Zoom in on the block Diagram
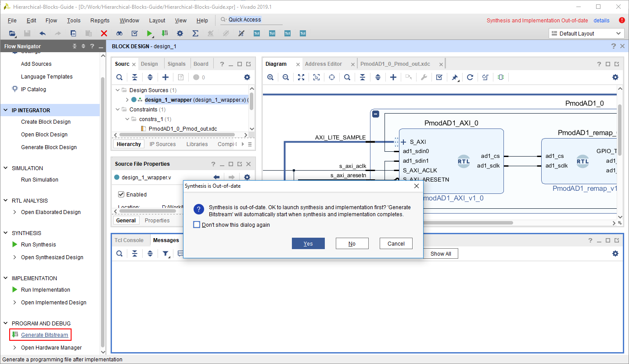 pyautogui.click(x=270, y=77)
